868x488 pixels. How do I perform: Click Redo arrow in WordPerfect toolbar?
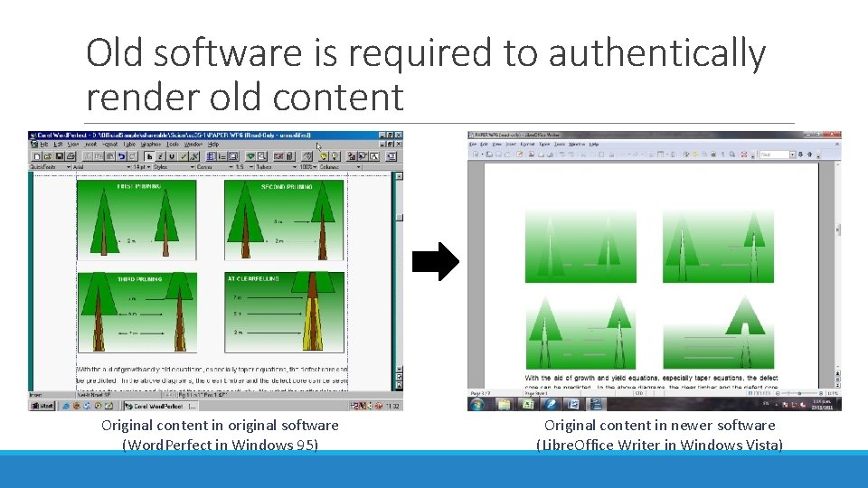point(133,156)
